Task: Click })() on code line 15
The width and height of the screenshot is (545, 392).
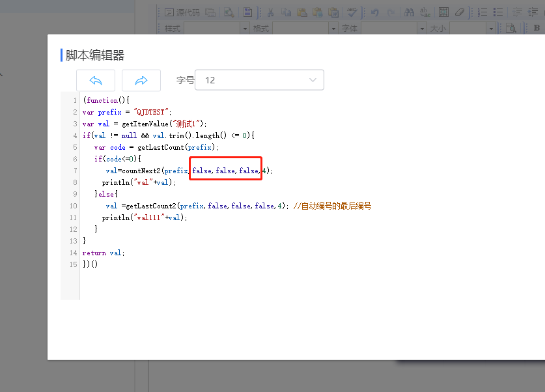Action: [x=90, y=264]
